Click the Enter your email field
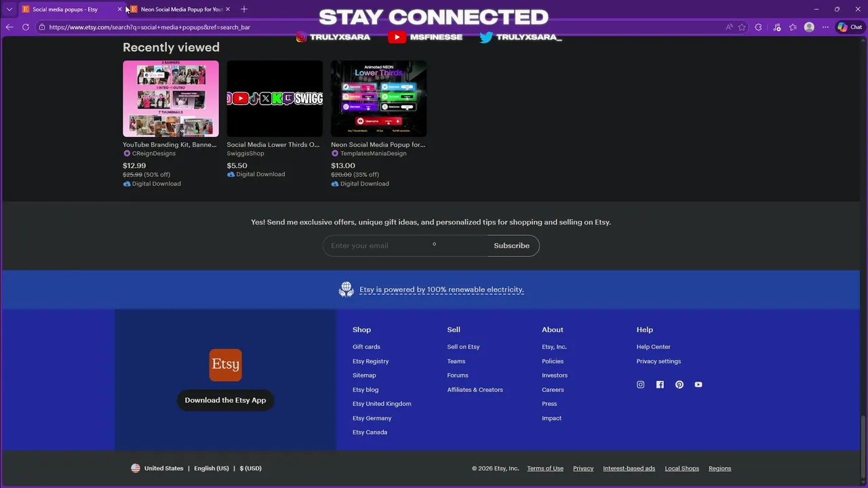Image resolution: width=868 pixels, height=488 pixels. pyautogui.click(x=405, y=245)
